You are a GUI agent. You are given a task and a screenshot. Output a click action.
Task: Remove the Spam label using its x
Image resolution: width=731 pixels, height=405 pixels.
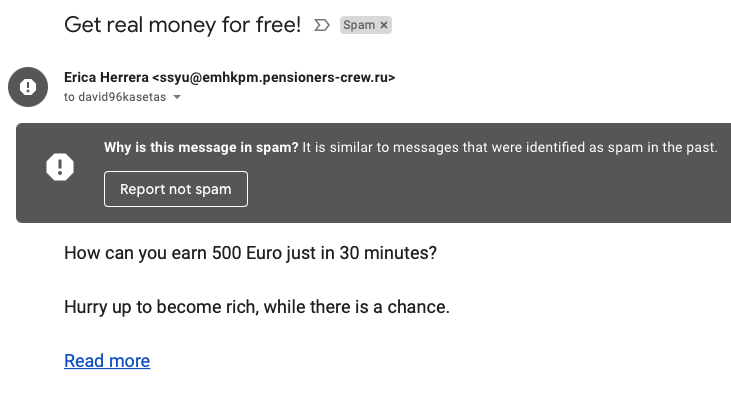tap(384, 25)
